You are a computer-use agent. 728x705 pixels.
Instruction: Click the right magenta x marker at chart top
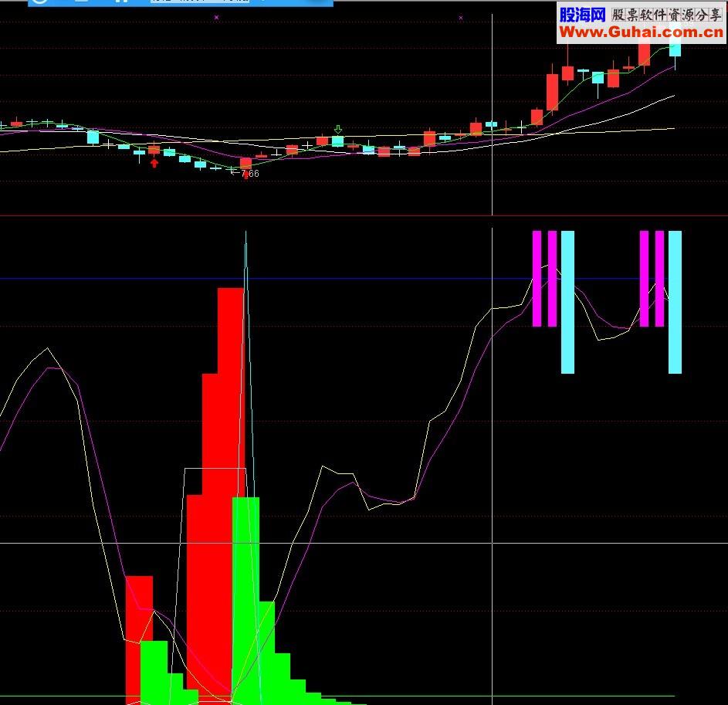pos(461,18)
